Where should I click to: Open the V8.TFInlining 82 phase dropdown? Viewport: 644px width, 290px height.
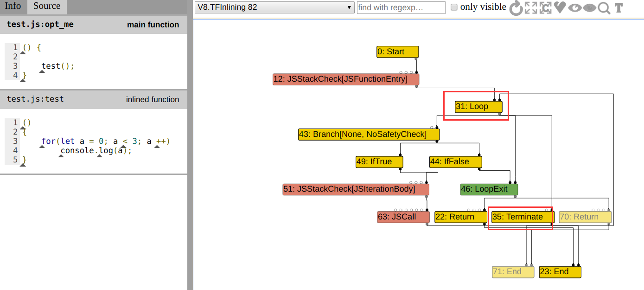point(274,7)
